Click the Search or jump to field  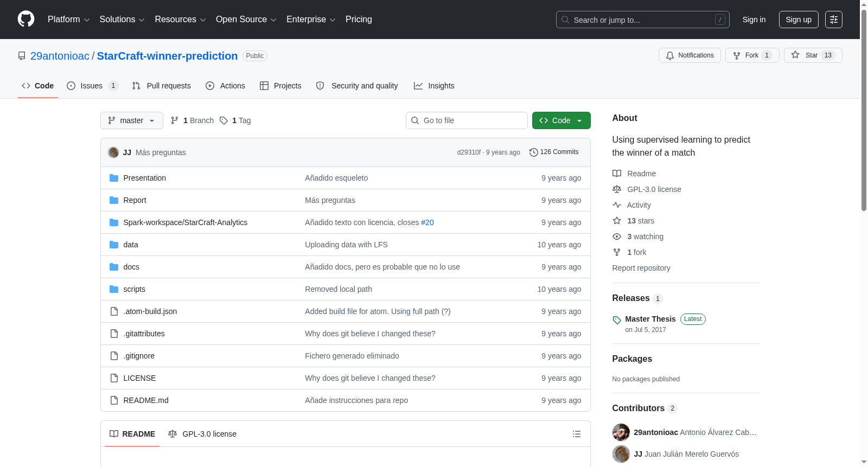click(x=643, y=20)
